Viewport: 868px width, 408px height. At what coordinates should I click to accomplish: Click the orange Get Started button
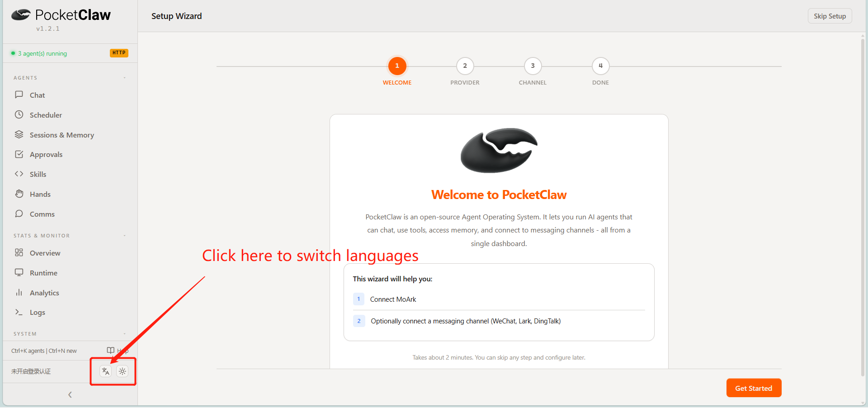pos(754,388)
